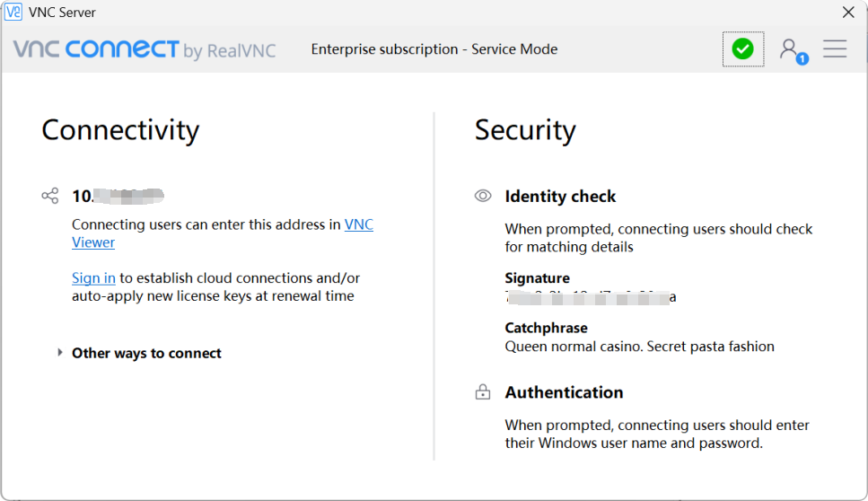Open the VNC Viewer link
868x501 pixels.
tap(358, 224)
